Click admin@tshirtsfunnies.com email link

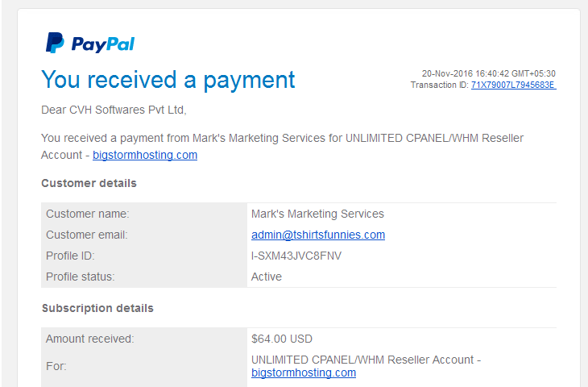click(318, 235)
